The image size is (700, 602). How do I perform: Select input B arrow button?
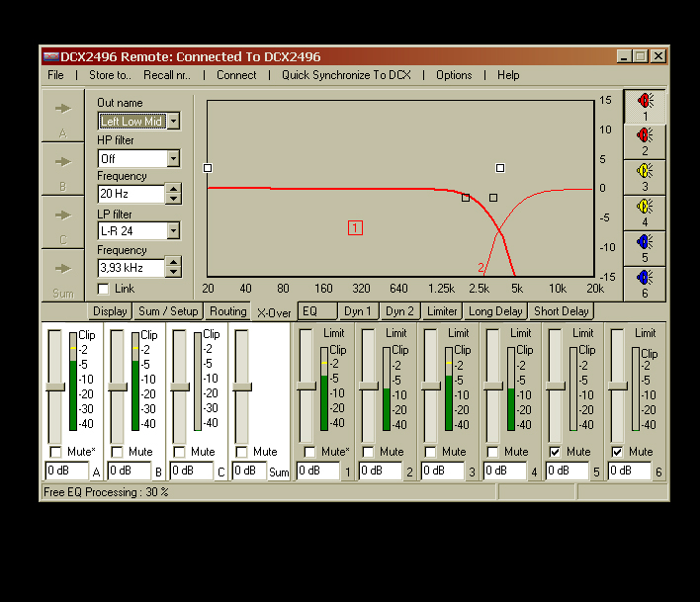[x=63, y=169]
